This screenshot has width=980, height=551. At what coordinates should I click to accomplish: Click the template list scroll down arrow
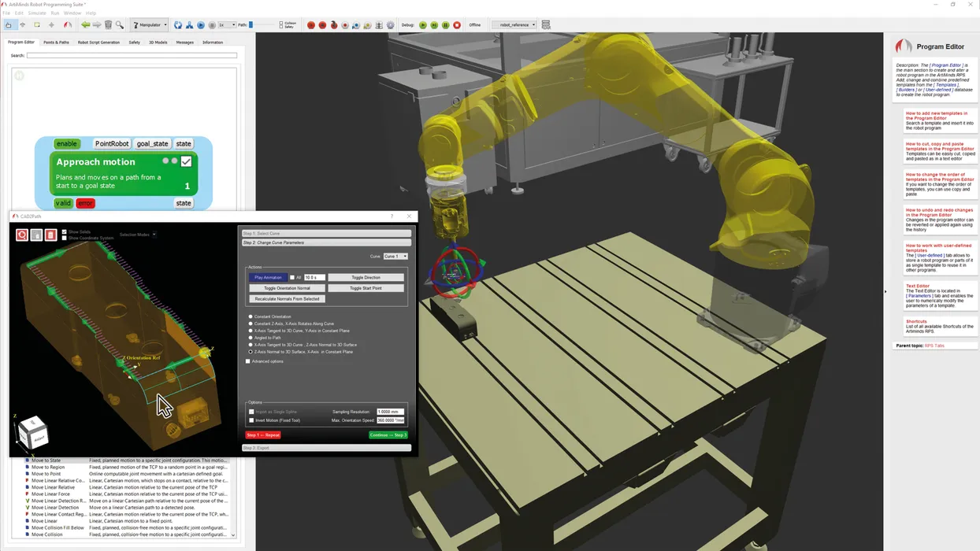click(x=232, y=535)
